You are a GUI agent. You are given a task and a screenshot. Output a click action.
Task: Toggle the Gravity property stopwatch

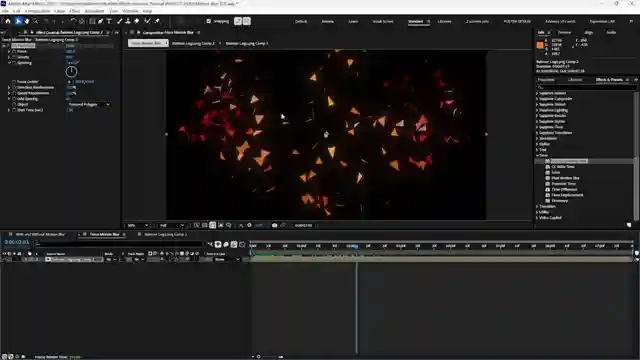(14, 57)
